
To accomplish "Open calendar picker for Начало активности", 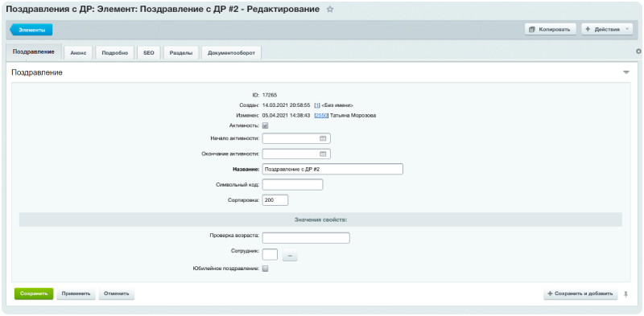I will coord(323,139).
